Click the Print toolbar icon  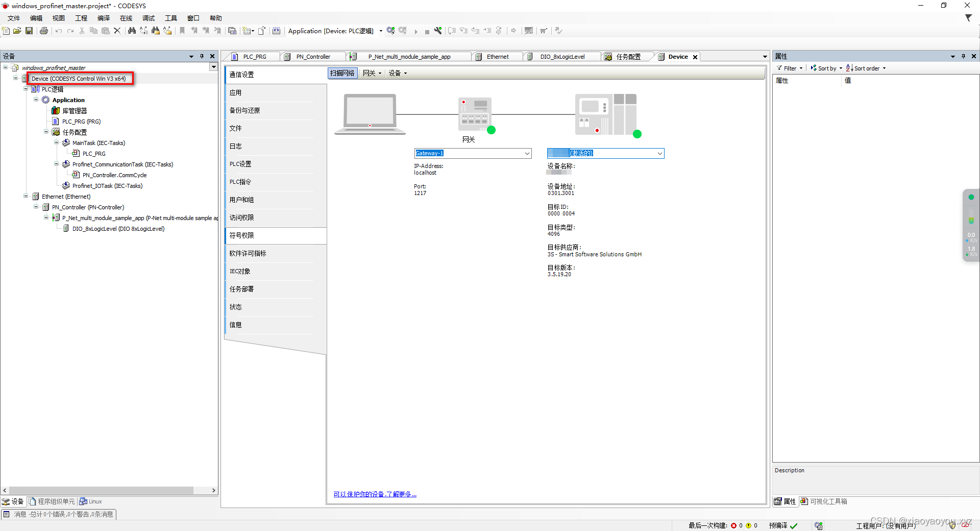point(44,31)
